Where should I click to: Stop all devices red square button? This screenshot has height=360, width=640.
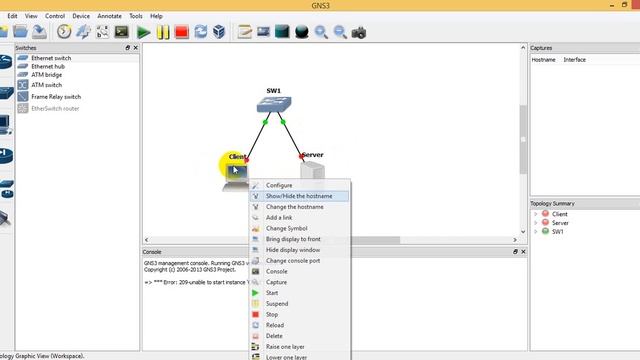click(181, 32)
